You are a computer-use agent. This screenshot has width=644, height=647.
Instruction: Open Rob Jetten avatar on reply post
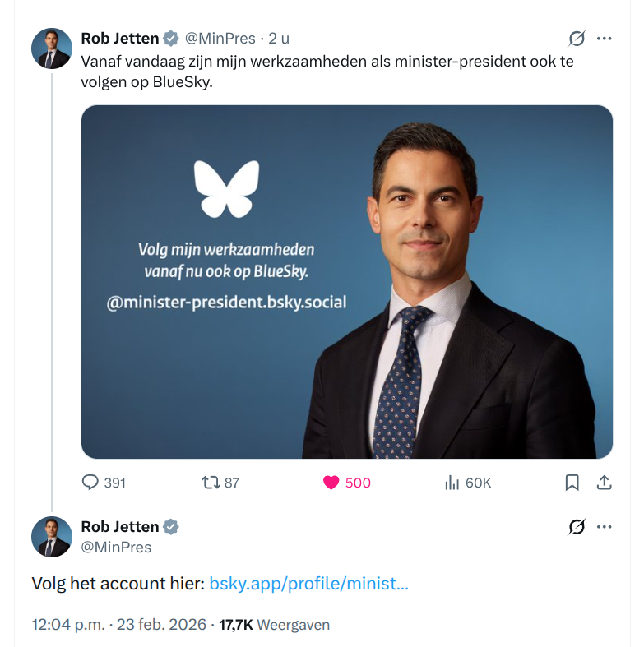point(52,537)
